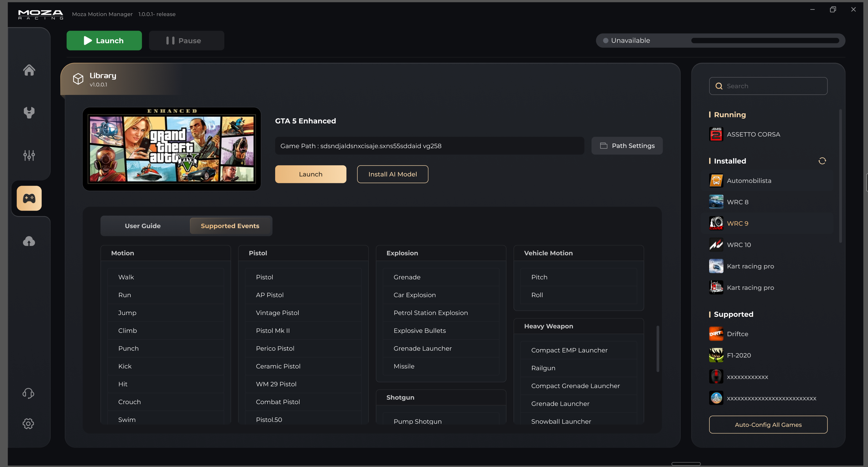Viewport: 868px width, 467px height.
Task: Click the Search input field
Action: (768, 86)
